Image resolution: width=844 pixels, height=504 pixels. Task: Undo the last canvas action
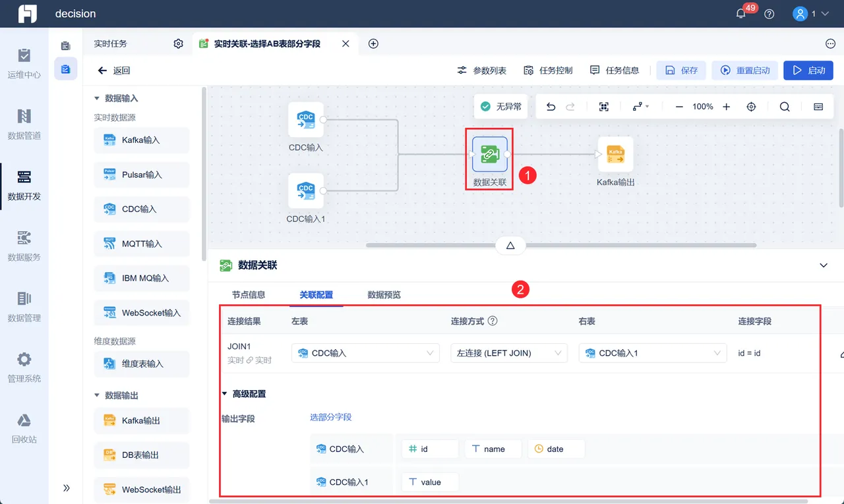coord(551,107)
